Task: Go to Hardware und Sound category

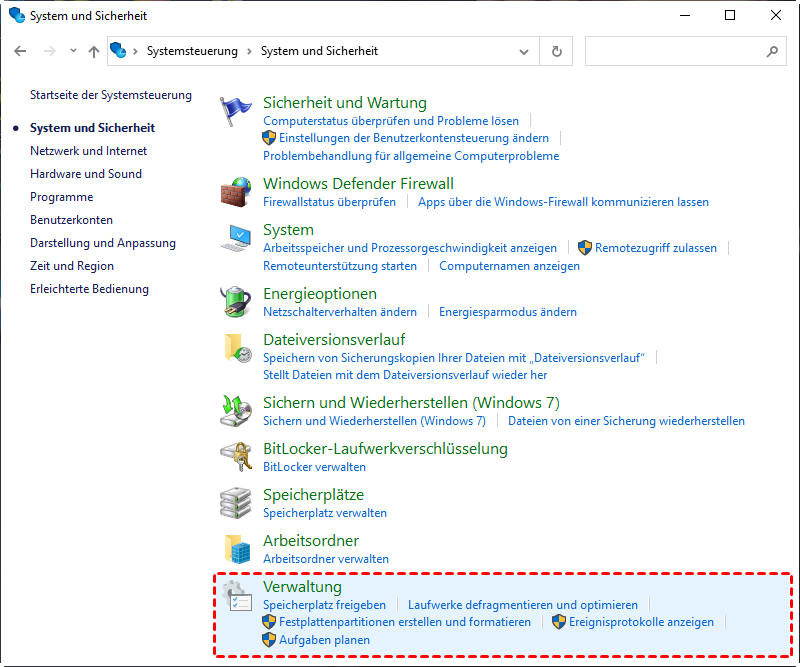Action: 86,174
